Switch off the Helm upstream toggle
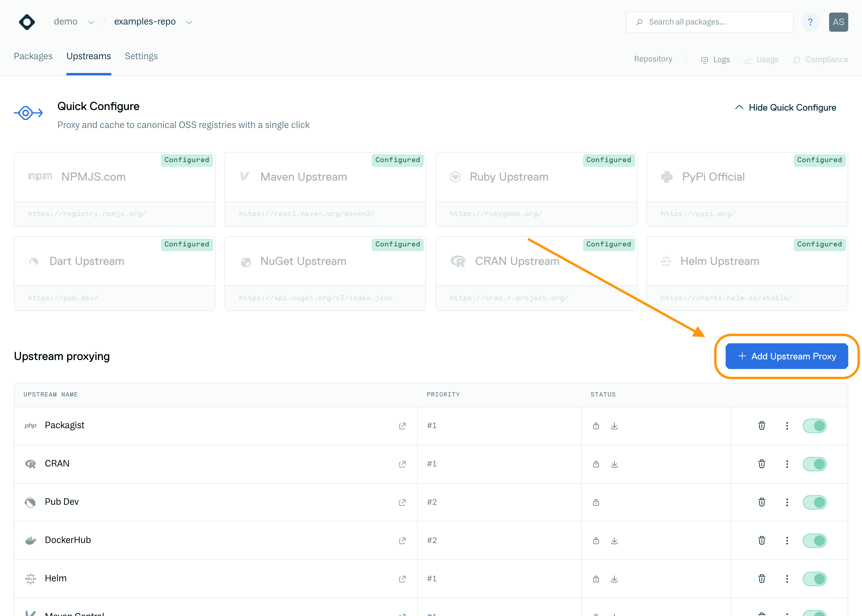Screen dimensions: 862x616 (x=814, y=579)
